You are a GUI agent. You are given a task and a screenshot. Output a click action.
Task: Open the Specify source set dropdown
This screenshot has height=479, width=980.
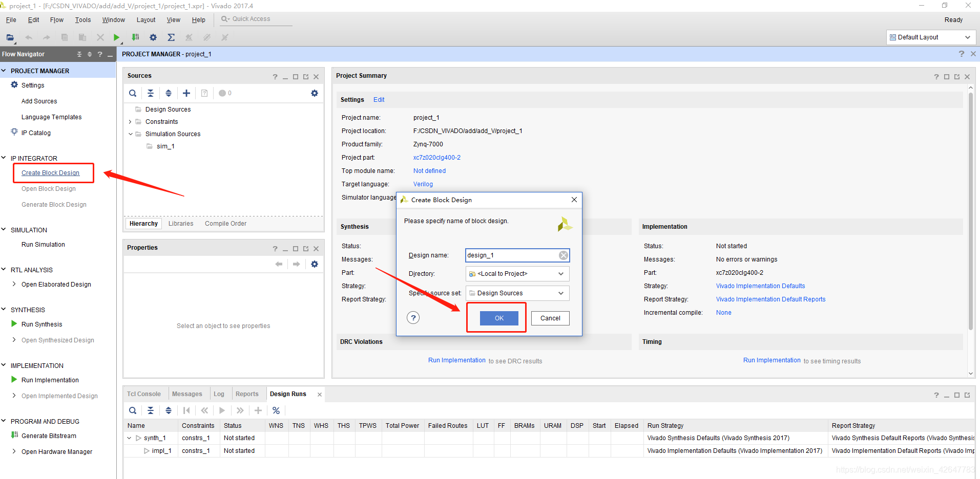[517, 293]
